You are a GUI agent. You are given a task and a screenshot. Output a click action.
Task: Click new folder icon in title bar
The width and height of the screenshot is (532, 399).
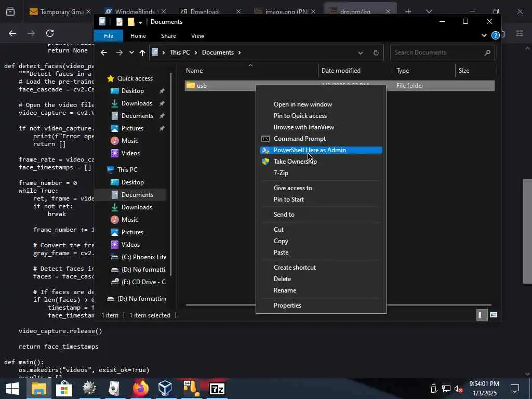point(131,22)
